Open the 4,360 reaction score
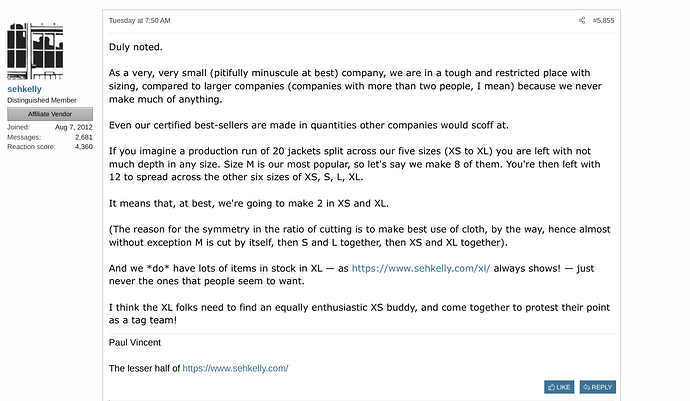This screenshot has width=690, height=401. point(84,147)
